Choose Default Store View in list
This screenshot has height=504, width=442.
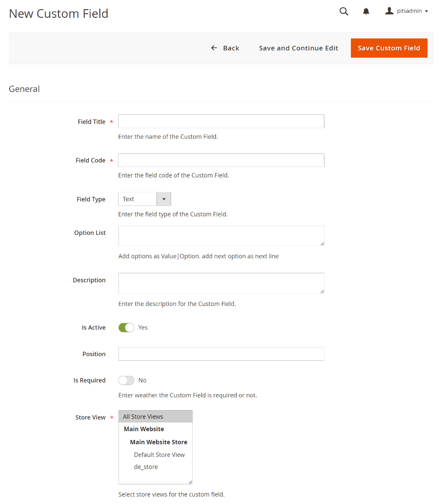coord(159,455)
